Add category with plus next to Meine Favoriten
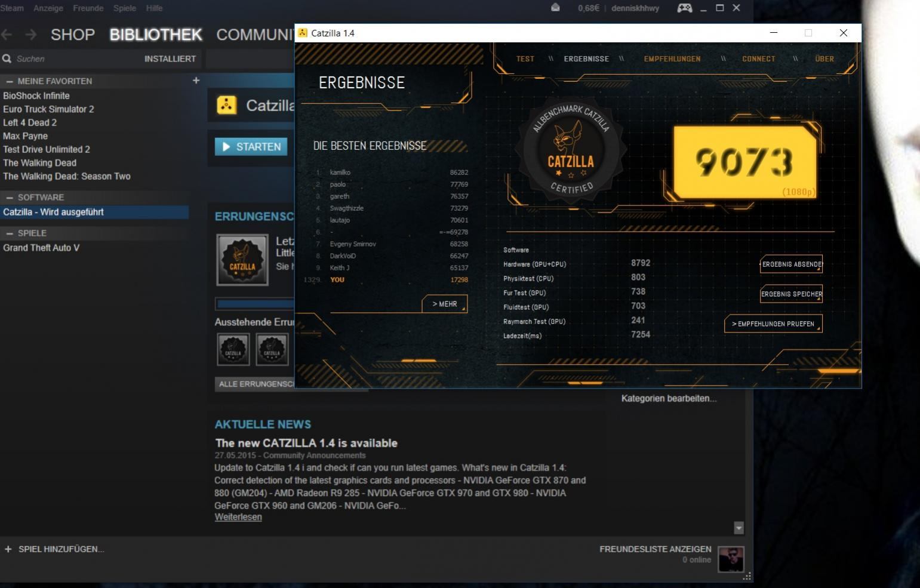920x588 pixels. tap(196, 81)
